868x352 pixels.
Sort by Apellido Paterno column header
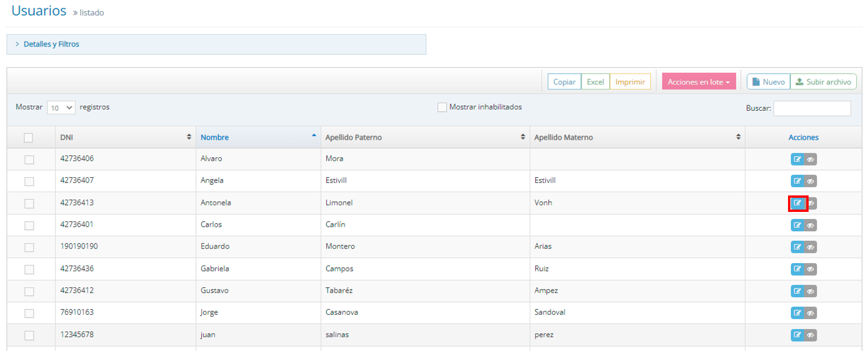(x=423, y=137)
